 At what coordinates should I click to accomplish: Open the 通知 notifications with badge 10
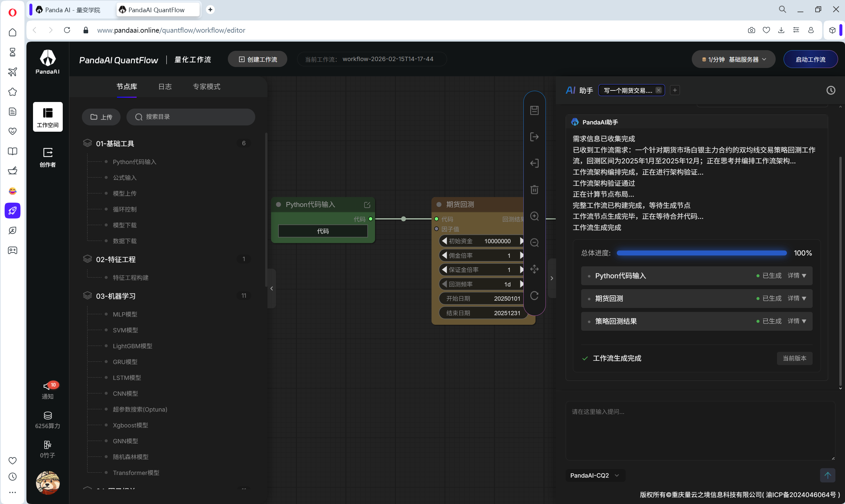coord(48,391)
